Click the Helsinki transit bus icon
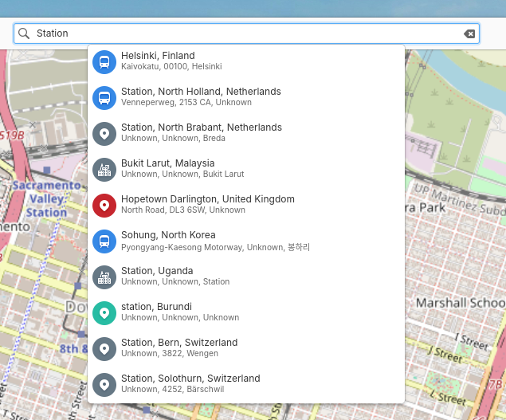Image resolution: width=506 pixels, height=420 pixels. [x=104, y=61]
